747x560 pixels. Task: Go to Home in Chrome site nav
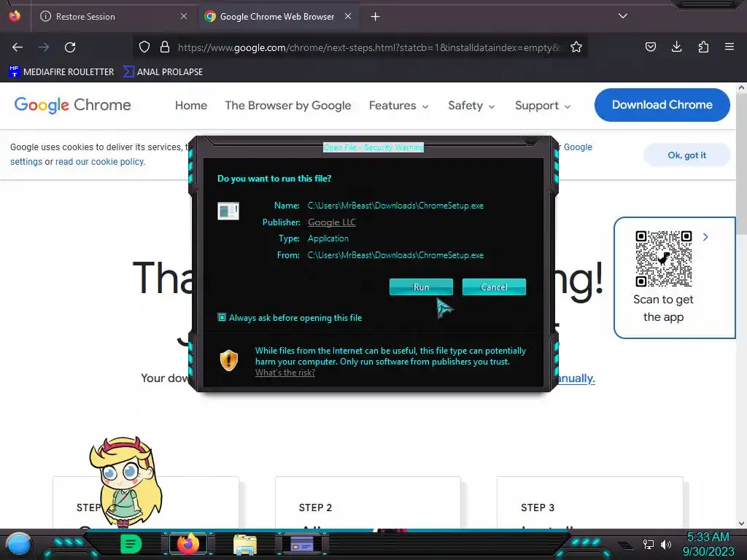(x=191, y=105)
